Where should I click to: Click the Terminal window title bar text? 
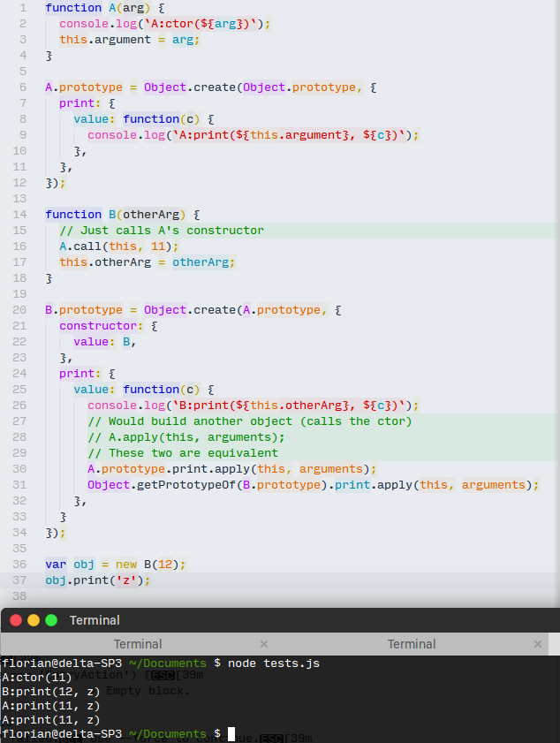[95, 620]
